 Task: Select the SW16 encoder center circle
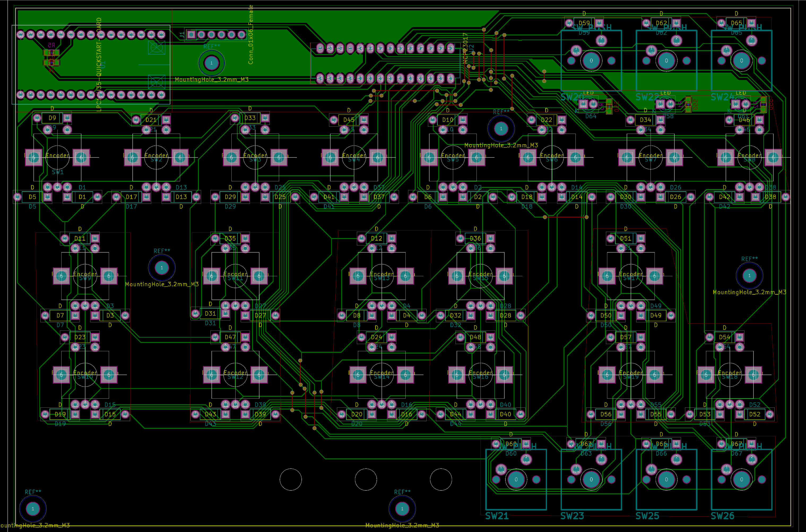[x=480, y=375]
